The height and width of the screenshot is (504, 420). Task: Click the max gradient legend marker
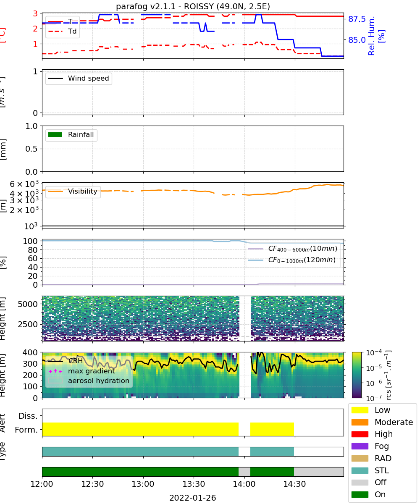click(x=55, y=371)
